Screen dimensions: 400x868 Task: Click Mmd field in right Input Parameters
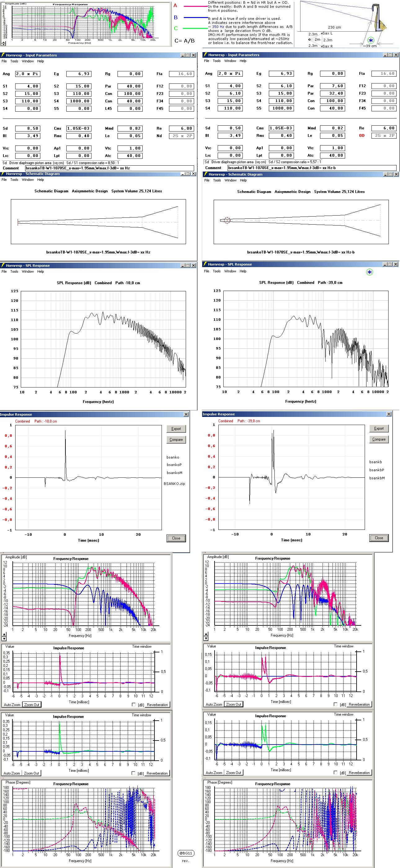click(332, 128)
